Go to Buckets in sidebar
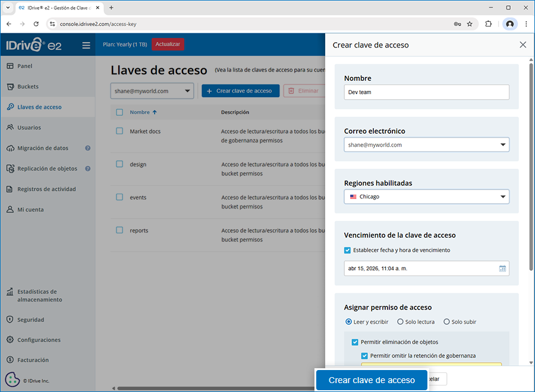The width and height of the screenshot is (535, 392). point(28,87)
